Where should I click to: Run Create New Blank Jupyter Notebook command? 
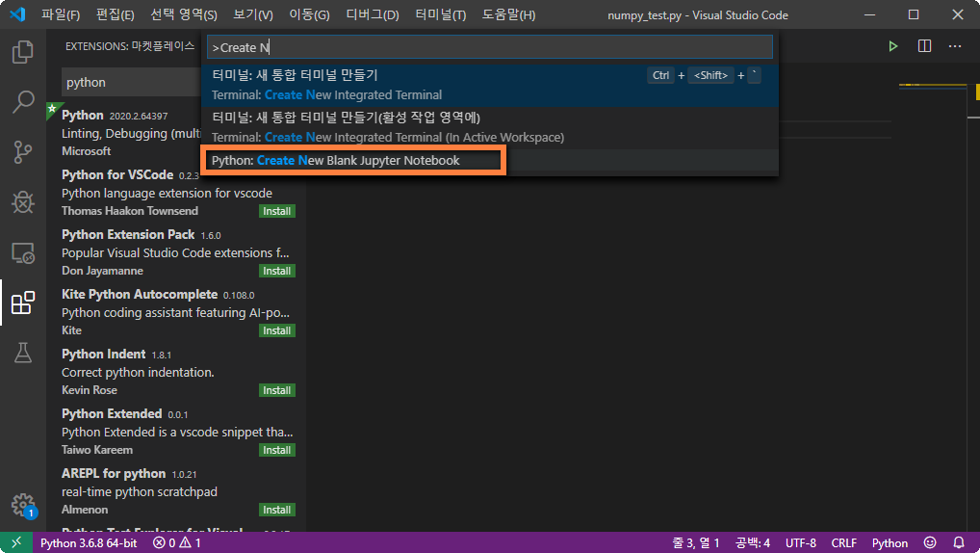pyautogui.click(x=490, y=161)
